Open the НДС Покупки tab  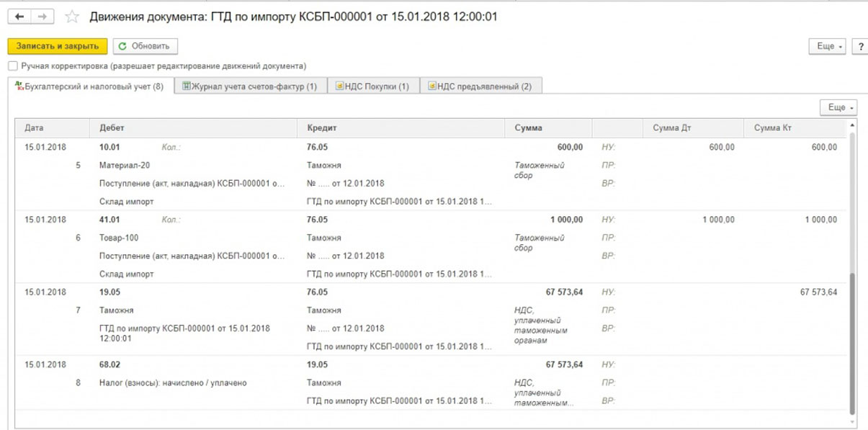click(x=372, y=86)
